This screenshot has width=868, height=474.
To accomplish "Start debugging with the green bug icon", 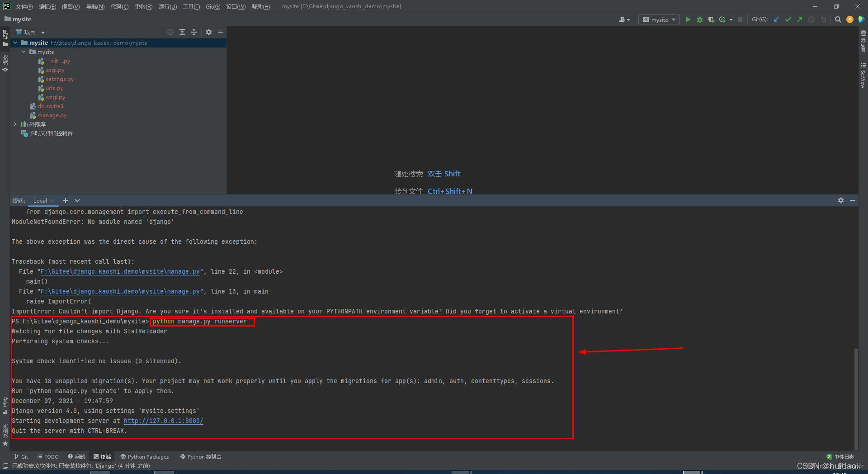I will [x=700, y=19].
